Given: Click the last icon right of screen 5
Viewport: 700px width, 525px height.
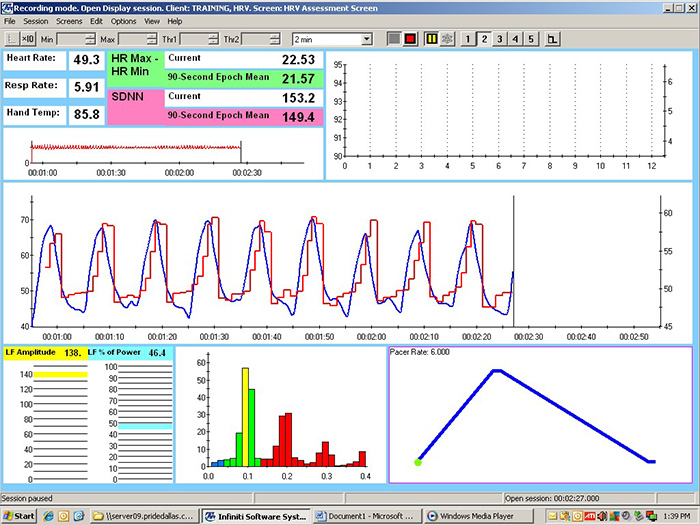Looking at the screenshot, I should 552,38.
